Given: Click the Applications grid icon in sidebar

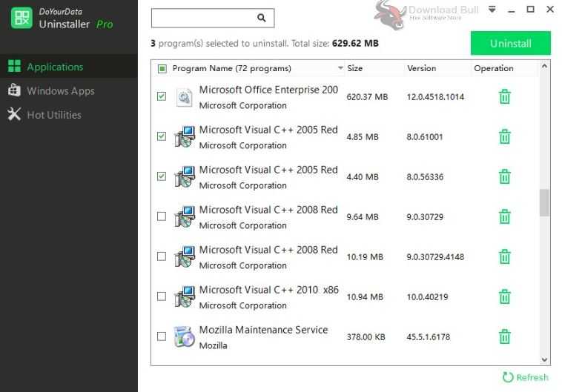Looking at the screenshot, I should 14,66.
